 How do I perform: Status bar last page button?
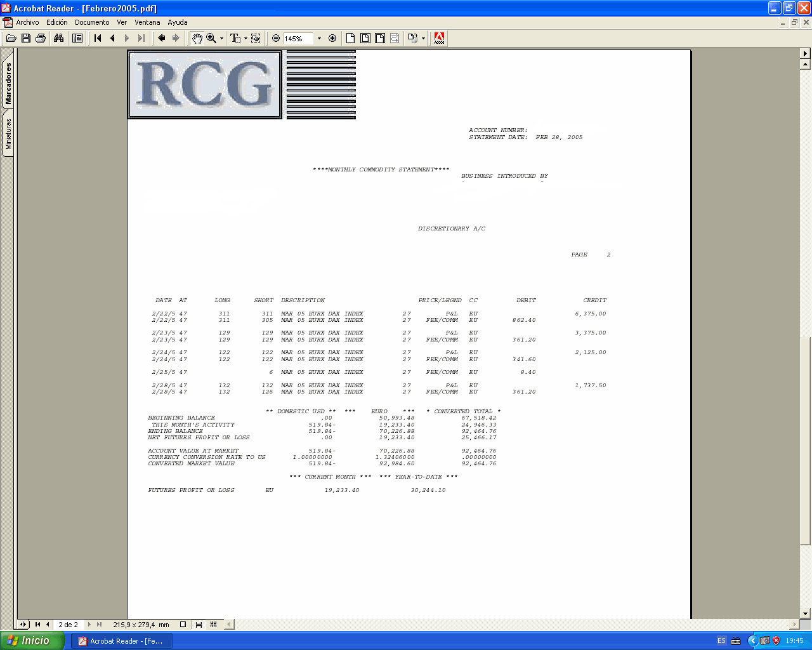point(99,625)
